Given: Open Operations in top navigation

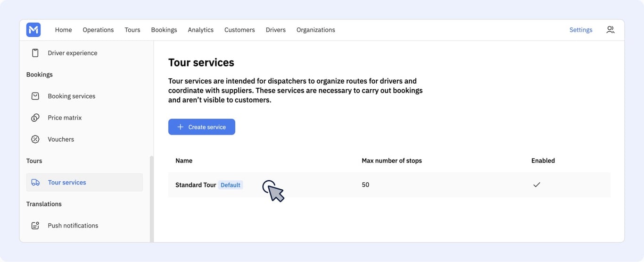Looking at the screenshot, I should (98, 30).
